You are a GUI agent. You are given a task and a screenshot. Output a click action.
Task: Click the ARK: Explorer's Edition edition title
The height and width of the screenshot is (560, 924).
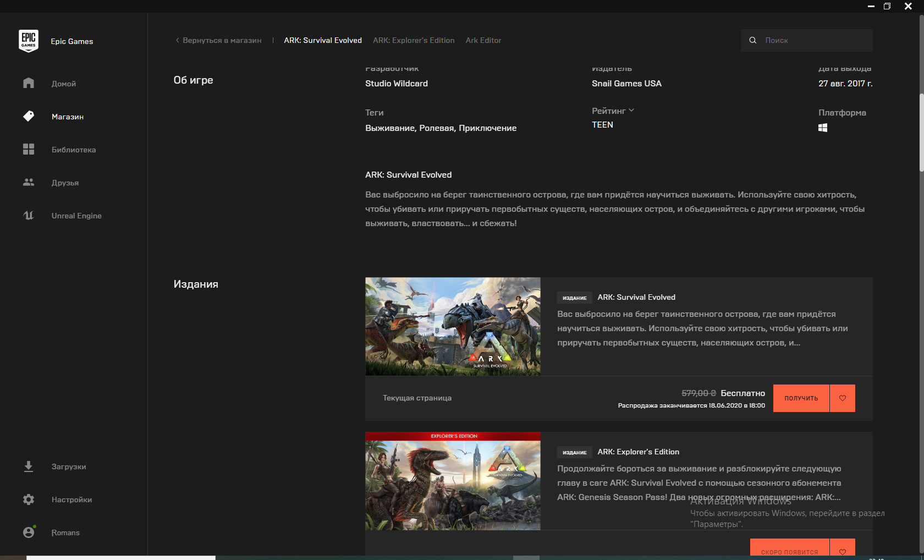pos(639,452)
